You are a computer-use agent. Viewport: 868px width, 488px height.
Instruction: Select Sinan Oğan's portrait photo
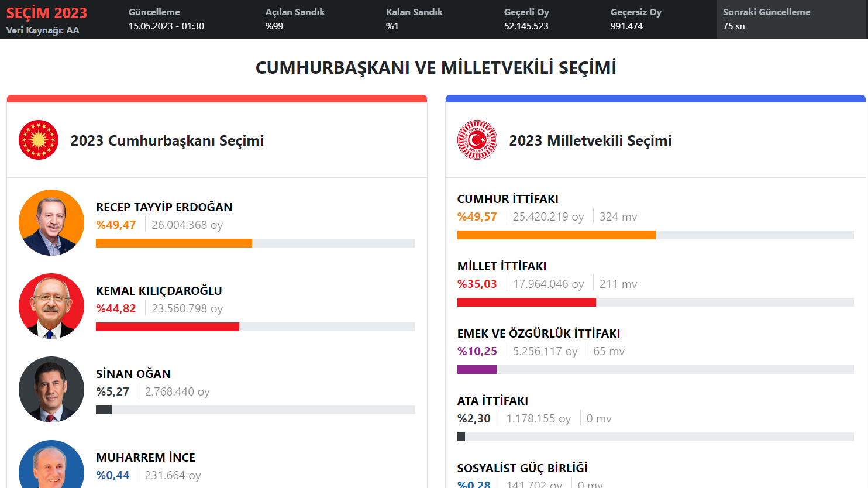click(x=51, y=389)
